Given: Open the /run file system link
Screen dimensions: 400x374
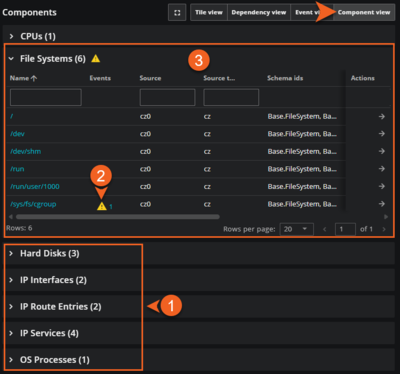Looking at the screenshot, I should tap(17, 169).
